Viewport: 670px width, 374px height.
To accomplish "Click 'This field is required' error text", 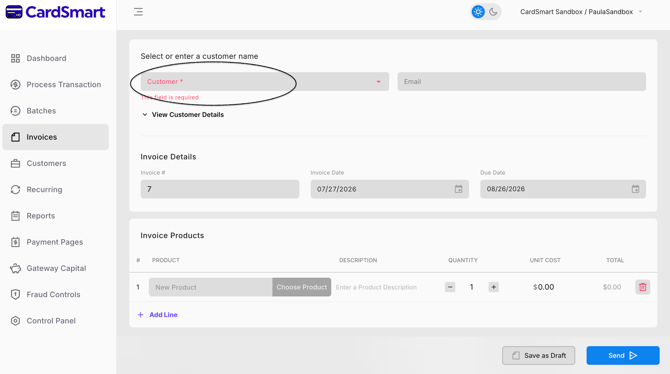I will pos(170,97).
